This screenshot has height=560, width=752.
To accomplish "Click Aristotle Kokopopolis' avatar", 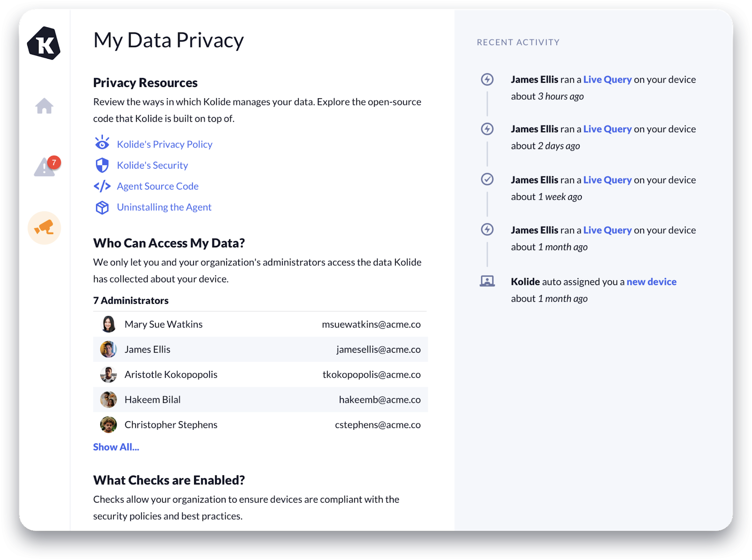I will [x=109, y=374].
